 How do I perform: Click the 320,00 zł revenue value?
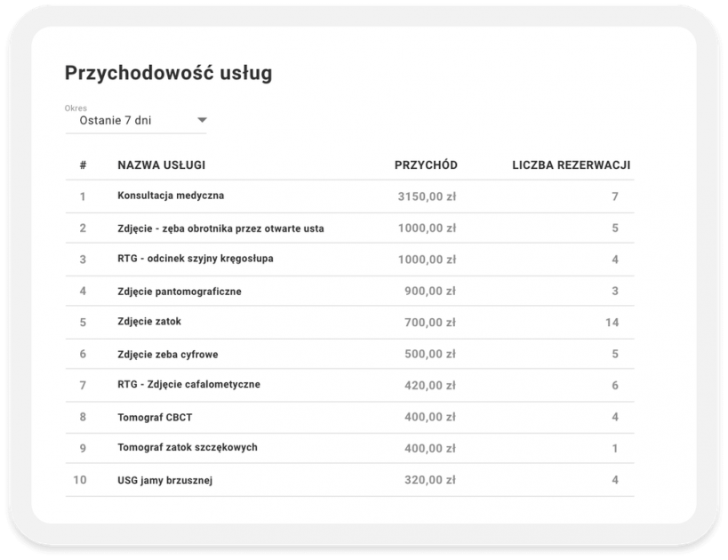point(430,480)
